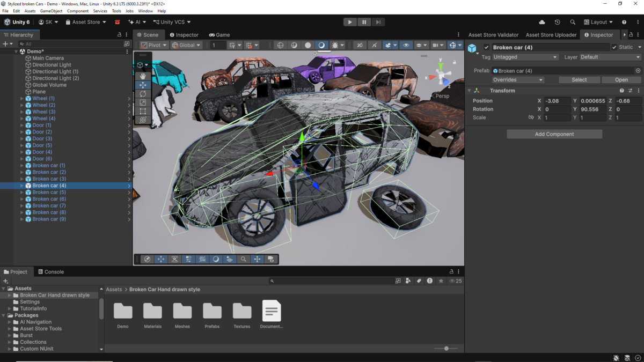Viewport: 644px width, 362px height.
Task: Toggle the Broken car (4) active checkbox
Action: click(486, 47)
